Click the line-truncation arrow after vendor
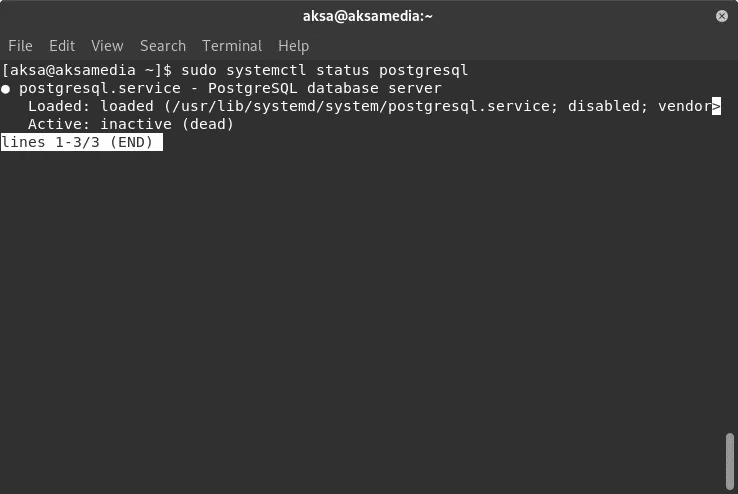The image size is (738, 494). (716, 106)
